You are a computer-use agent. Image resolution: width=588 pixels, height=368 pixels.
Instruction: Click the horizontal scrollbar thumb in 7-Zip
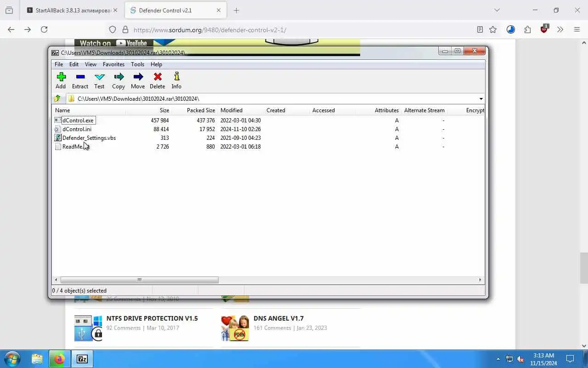click(x=139, y=280)
